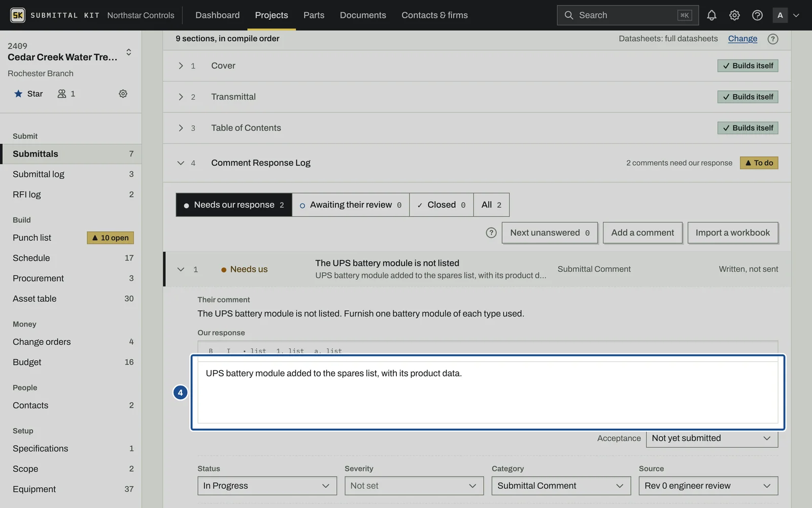
Task: Open the project switcher arrows
Action: pyautogui.click(x=129, y=52)
